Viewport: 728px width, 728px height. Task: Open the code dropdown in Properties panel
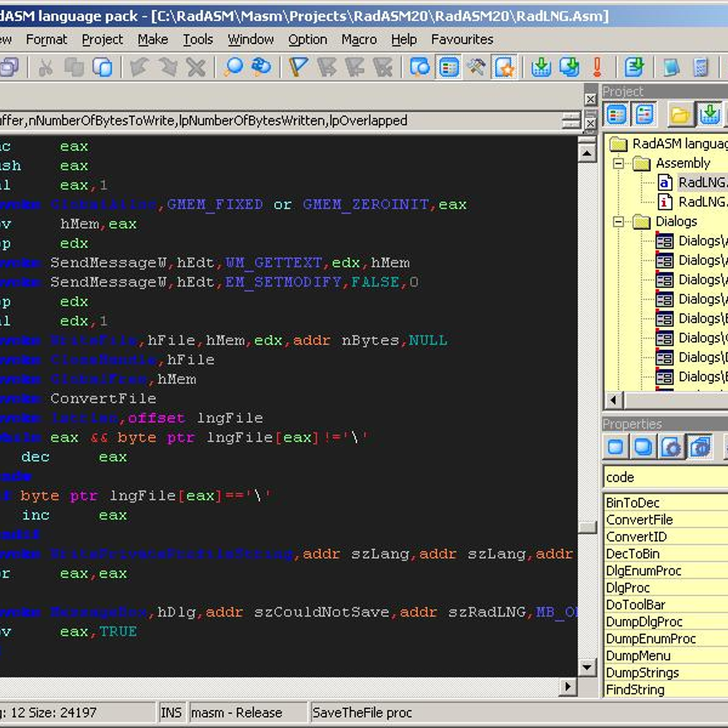pyautogui.click(x=664, y=477)
